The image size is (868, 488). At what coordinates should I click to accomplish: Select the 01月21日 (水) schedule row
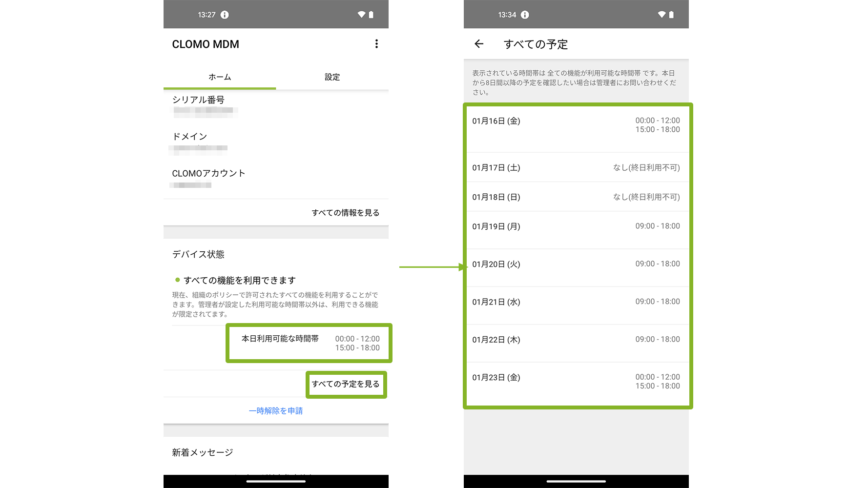coord(576,305)
